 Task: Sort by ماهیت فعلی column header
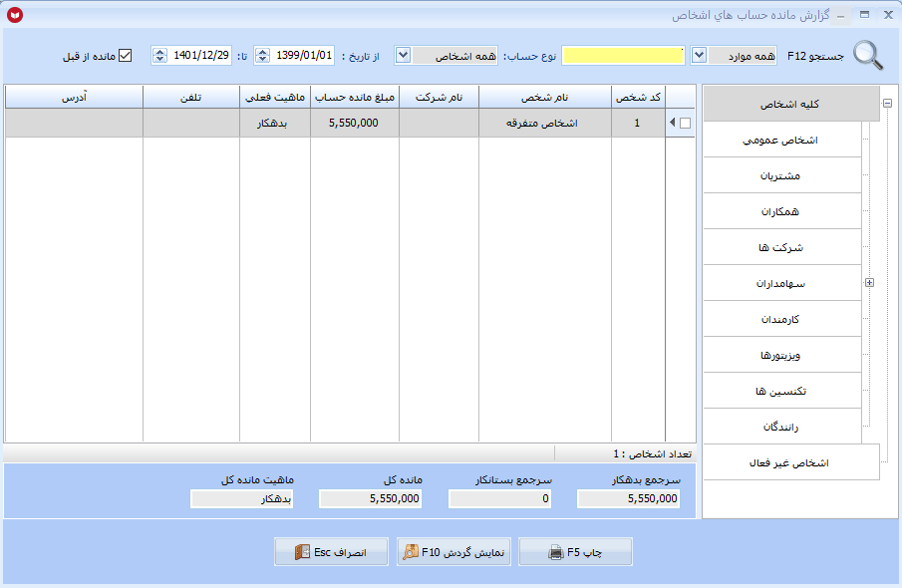pos(275,98)
